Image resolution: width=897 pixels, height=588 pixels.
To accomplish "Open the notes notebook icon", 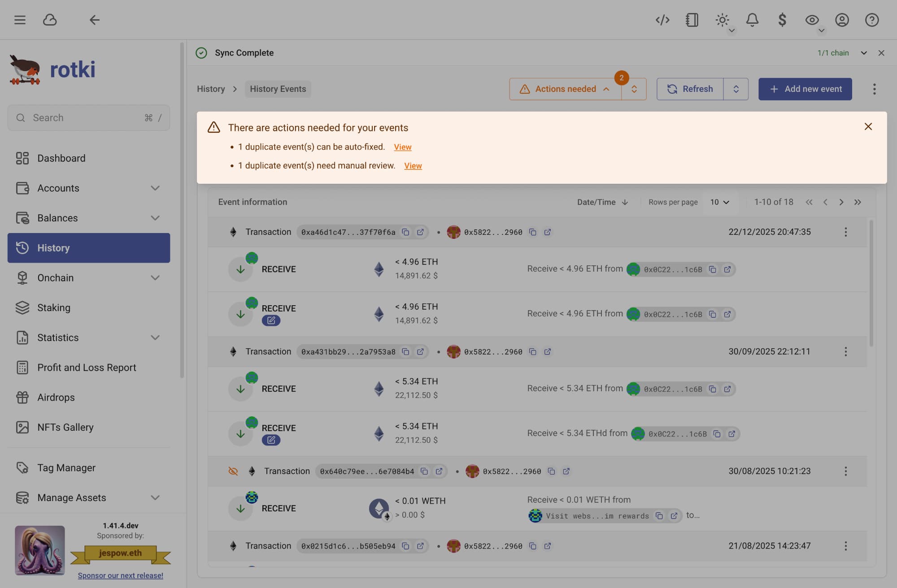I will click(x=692, y=20).
